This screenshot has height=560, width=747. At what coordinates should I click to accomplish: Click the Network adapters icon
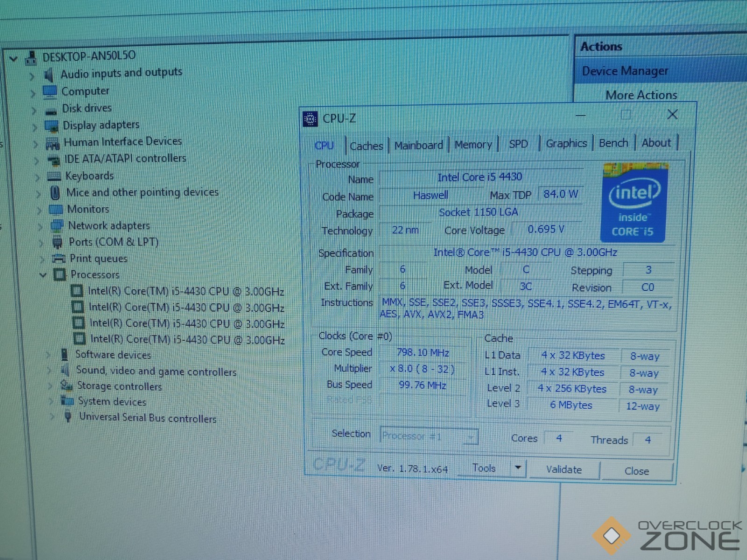coord(56,226)
